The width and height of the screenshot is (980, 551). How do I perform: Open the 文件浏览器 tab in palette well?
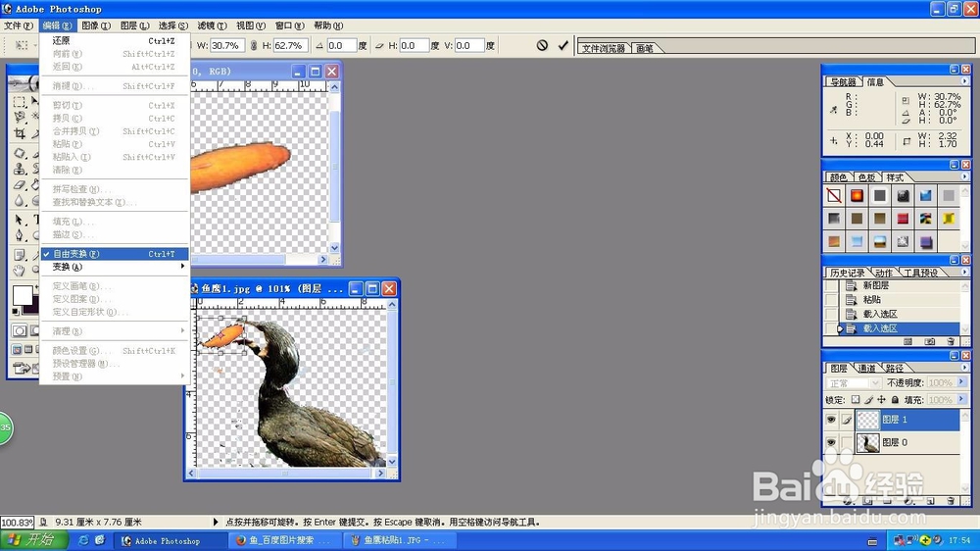coord(603,48)
